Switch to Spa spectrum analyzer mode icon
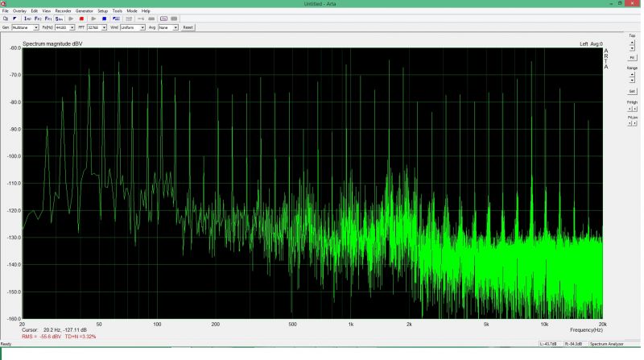644x360 pixels. click(59, 18)
